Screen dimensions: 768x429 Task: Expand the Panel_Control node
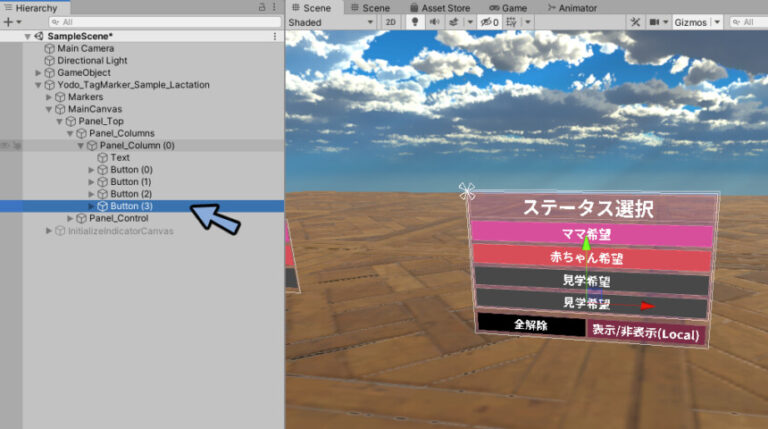tap(70, 218)
